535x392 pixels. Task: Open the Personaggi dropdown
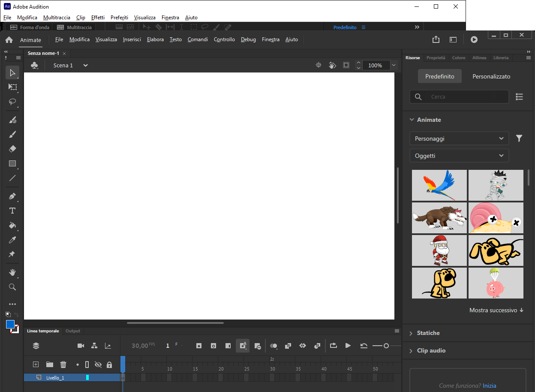point(459,139)
